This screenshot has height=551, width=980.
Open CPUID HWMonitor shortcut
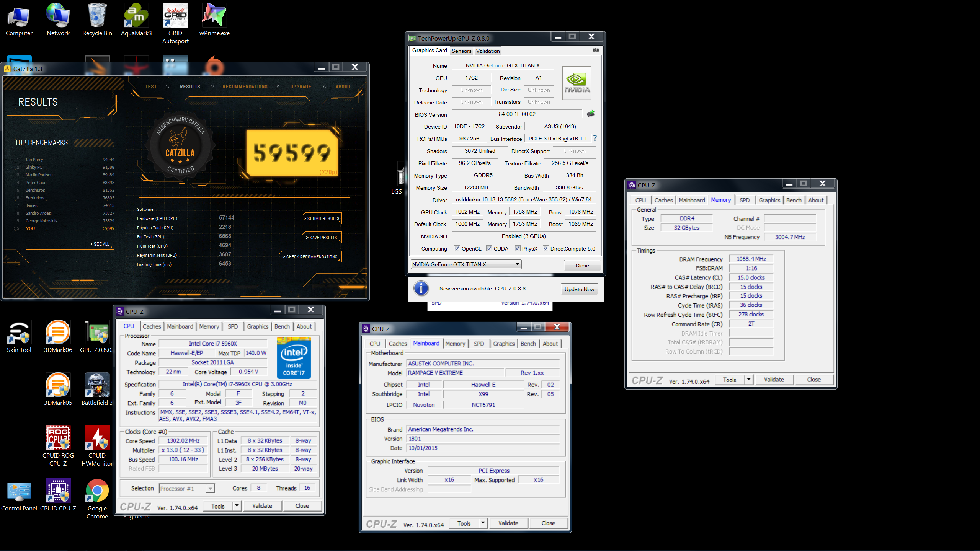(x=97, y=446)
